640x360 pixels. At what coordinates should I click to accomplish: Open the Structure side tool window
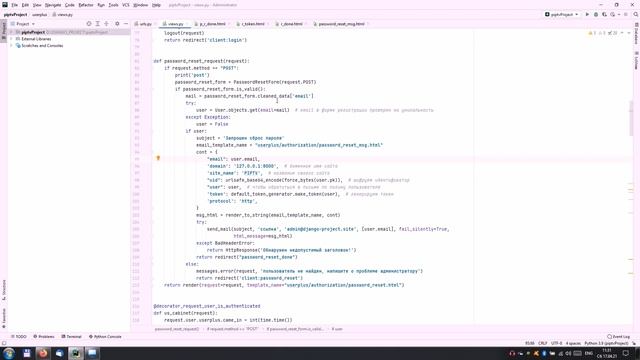coord(4,289)
